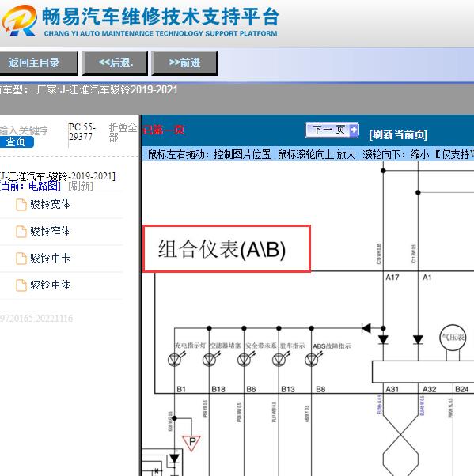Click 折叠全部 to collapse all
The width and height of the screenshot is (474, 476).
[123, 132]
